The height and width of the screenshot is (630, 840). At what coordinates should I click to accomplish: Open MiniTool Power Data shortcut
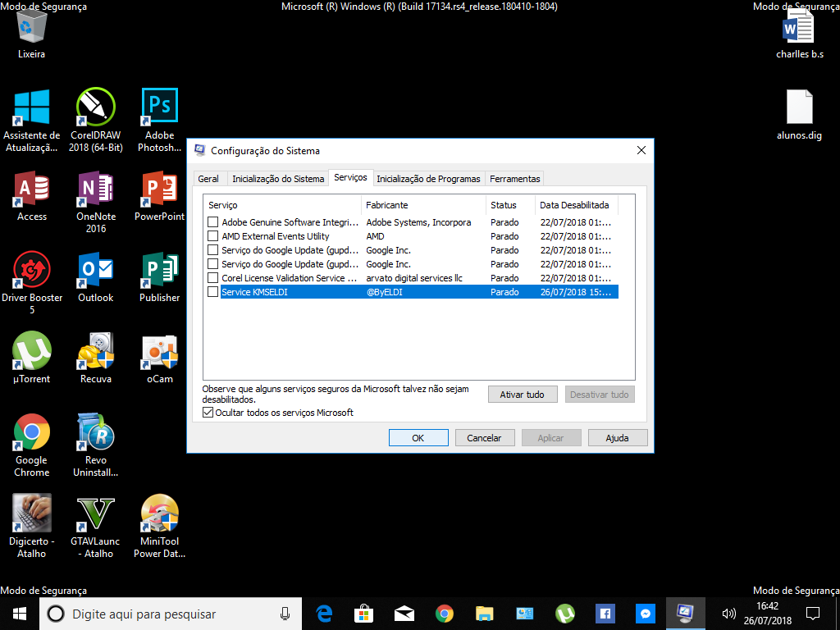[x=160, y=527]
